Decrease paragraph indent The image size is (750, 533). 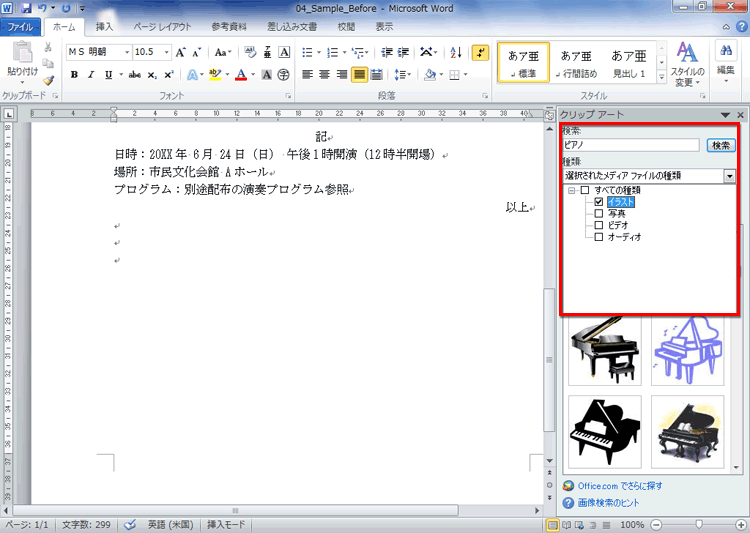(x=386, y=52)
